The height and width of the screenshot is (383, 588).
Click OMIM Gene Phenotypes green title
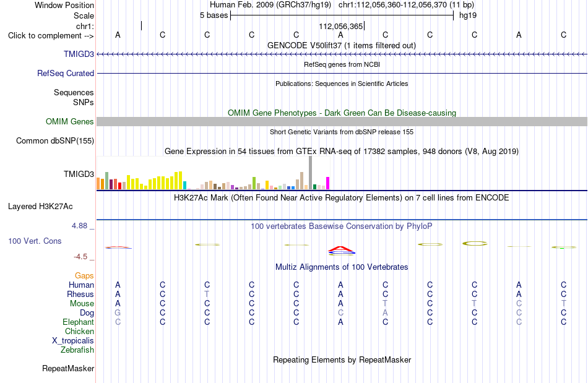[x=342, y=113]
